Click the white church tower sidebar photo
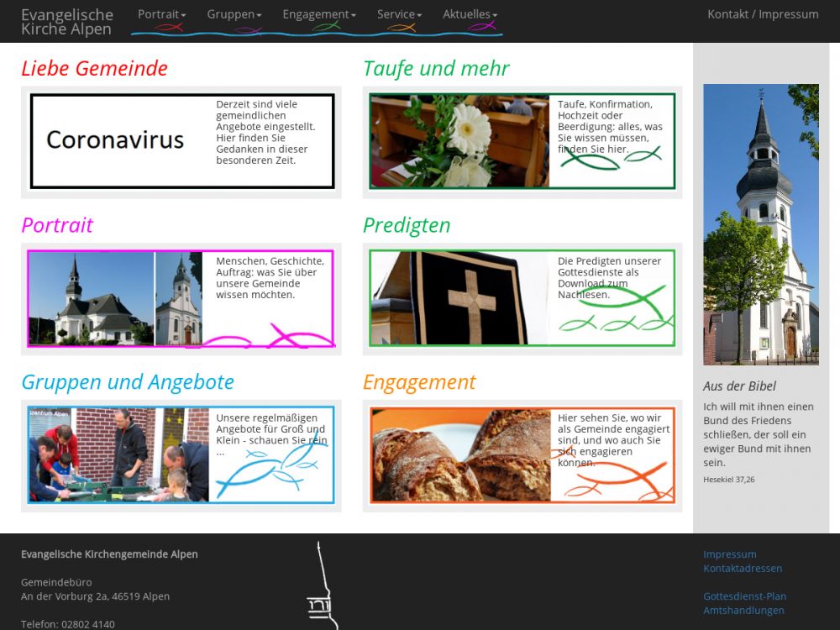This screenshot has width=840, height=630. pos(760,224)
